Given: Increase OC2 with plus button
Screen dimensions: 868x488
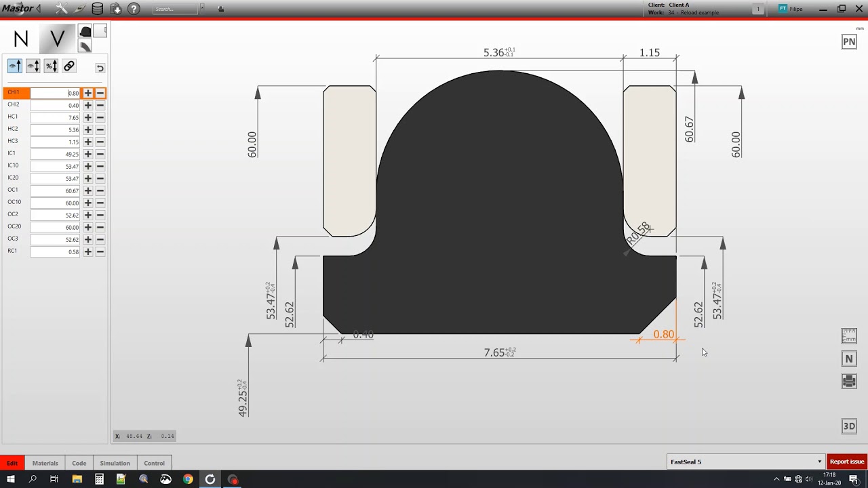Looking at the screenshot, I should pos(88,215).
